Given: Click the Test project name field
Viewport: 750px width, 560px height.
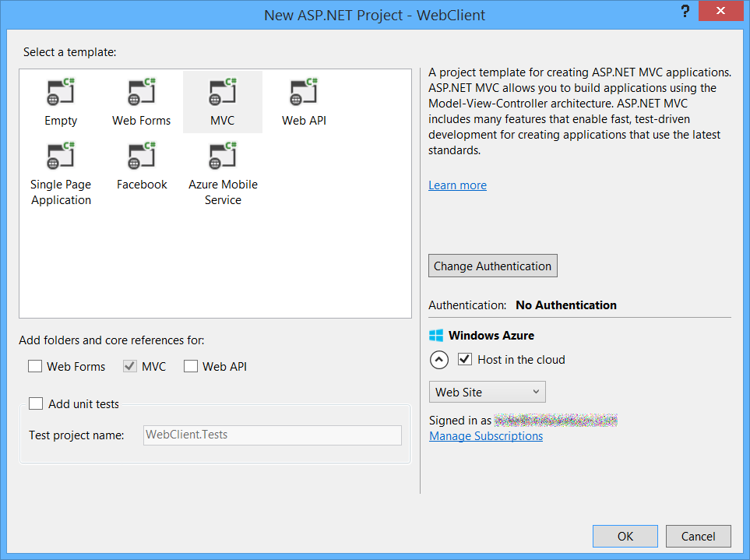Looking at the screenshot, I should point(273,435).
